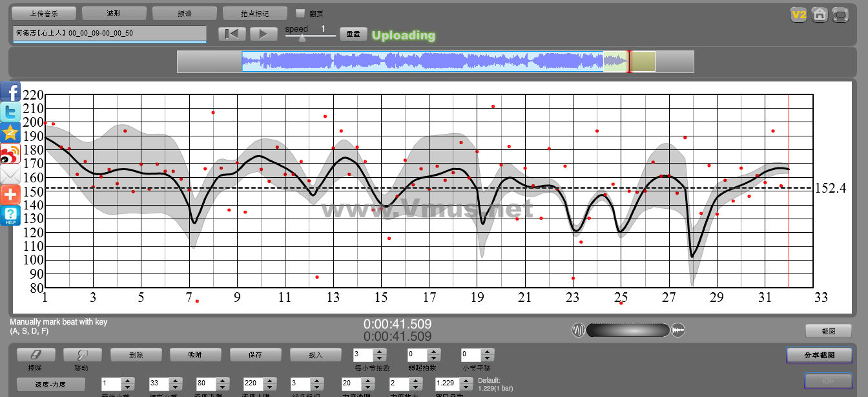Click the rewind to start button
The height and width of the screenshot is (397, 868).
pos(232,34)
